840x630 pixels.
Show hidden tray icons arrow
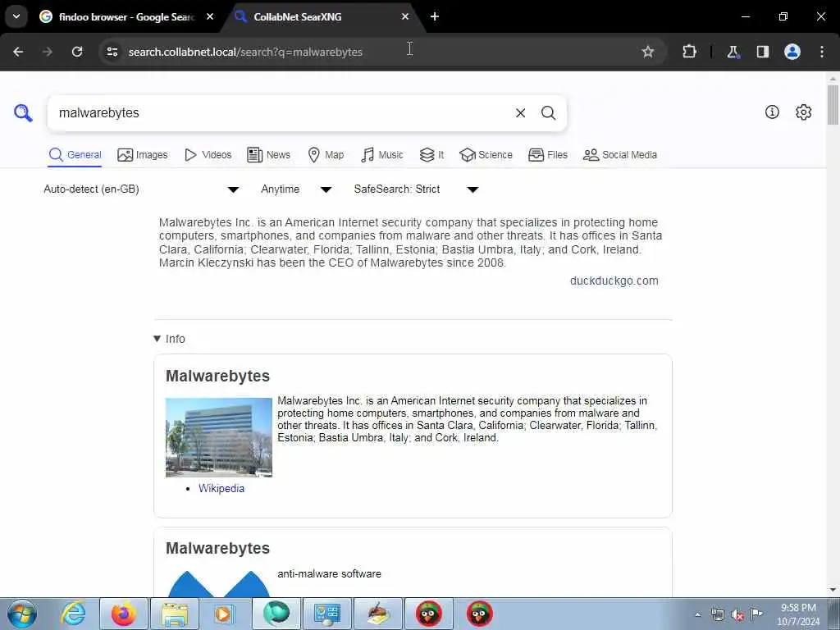point(697,615)
